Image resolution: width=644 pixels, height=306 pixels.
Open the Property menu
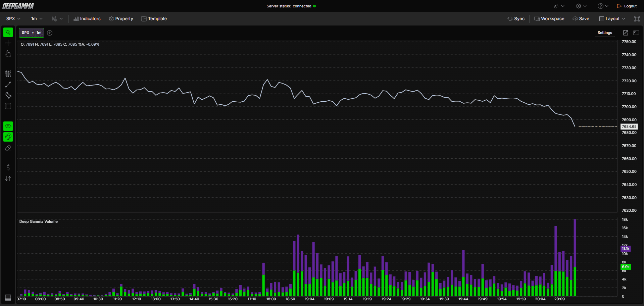(121, 19)
